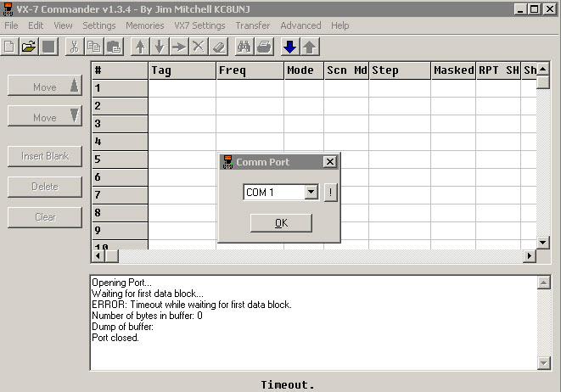
Task: Select memory row header 5
Action: pyautogui.click(x=121, y=160)
